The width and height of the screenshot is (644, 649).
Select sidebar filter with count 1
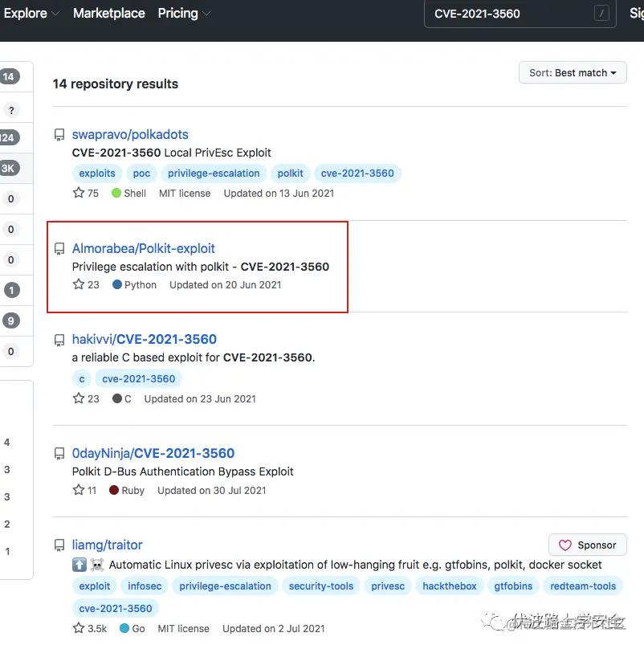click(x=16, y=290)
